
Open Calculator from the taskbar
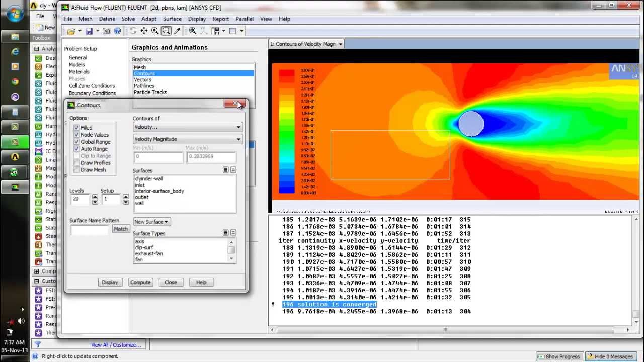pos(15,112)
